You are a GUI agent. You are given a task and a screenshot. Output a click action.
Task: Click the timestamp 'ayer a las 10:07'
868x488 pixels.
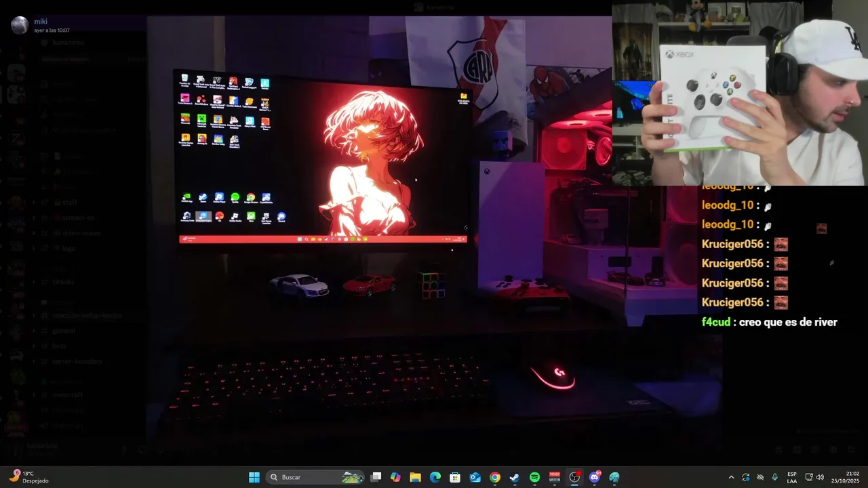pyautogui.click(x=52, y=30)
